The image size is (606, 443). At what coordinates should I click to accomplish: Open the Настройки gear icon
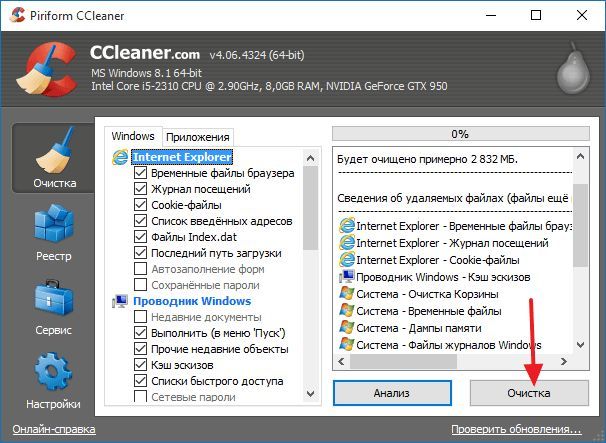point(53,371)
